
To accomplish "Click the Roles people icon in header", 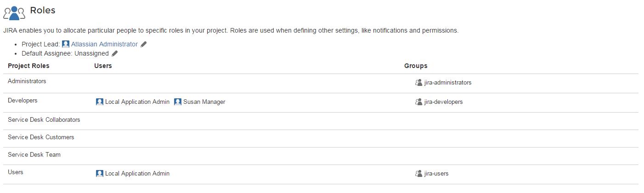I will pos(14,12).
